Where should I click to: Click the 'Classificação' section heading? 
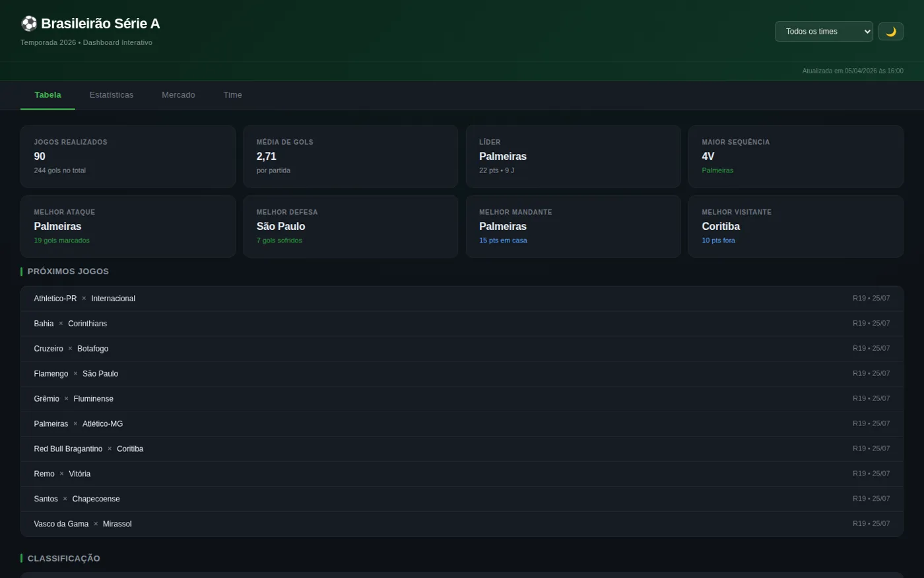tap(64, 558)
